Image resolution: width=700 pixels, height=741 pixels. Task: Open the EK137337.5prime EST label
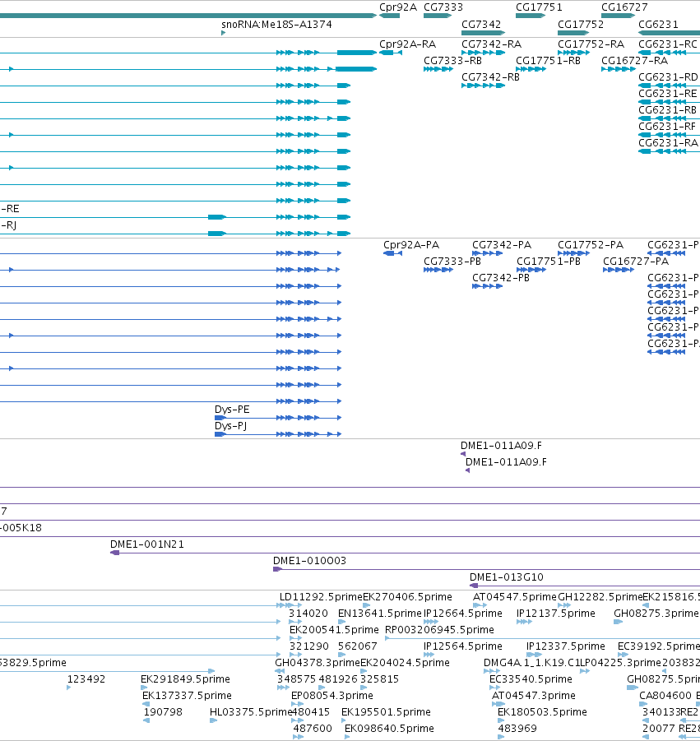point(188,696)
